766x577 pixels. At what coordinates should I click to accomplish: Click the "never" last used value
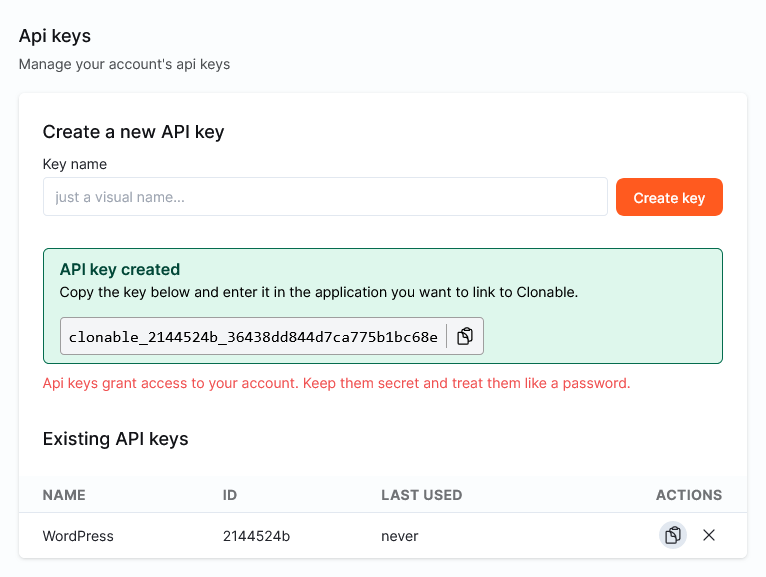pos(399,536)
